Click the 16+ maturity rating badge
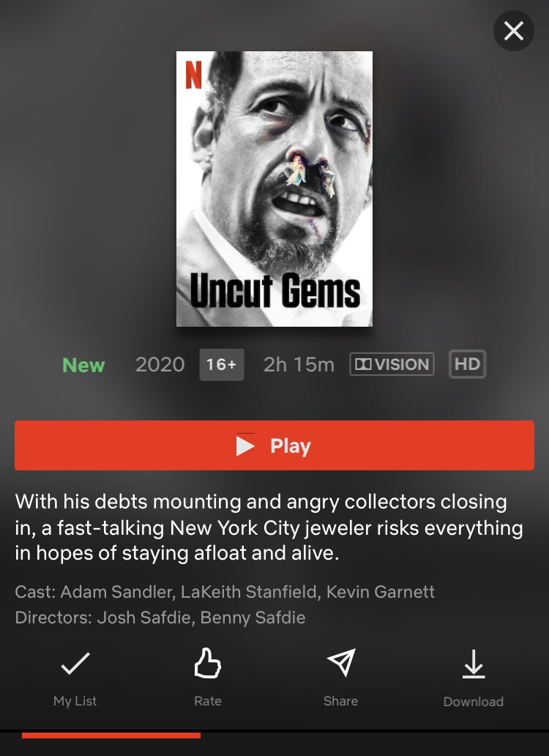Viewport: 549px width, 756px height. coord(222,365)
